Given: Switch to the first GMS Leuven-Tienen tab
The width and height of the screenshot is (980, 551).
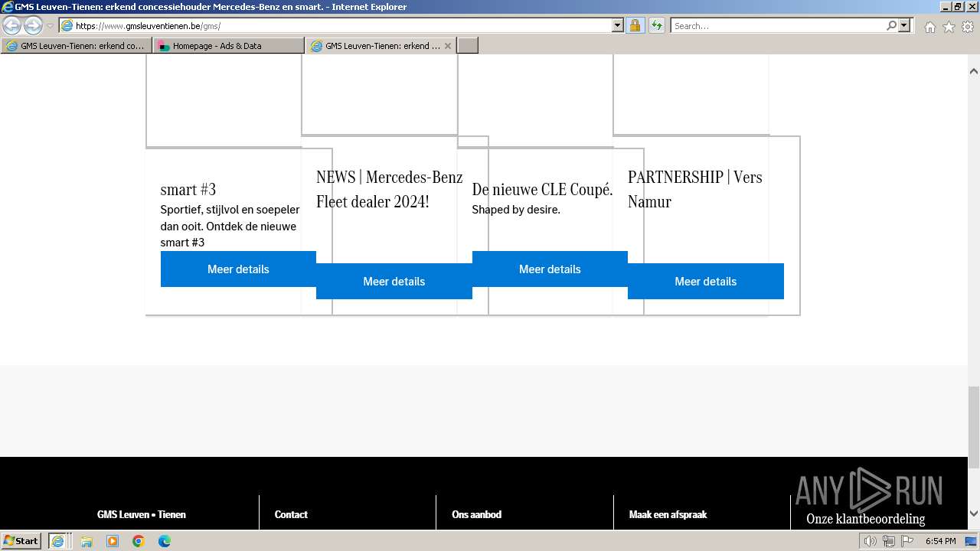Looking at the screenshot, I should [x=76, y=46].
